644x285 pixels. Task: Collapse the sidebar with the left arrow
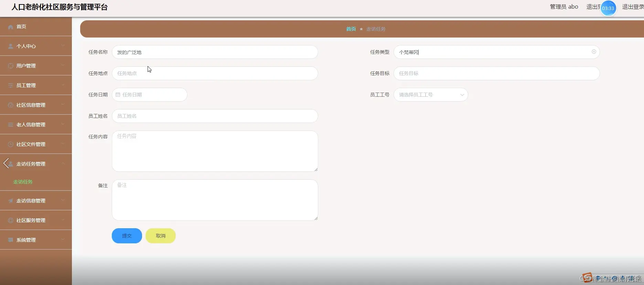(x=6, y=163)
